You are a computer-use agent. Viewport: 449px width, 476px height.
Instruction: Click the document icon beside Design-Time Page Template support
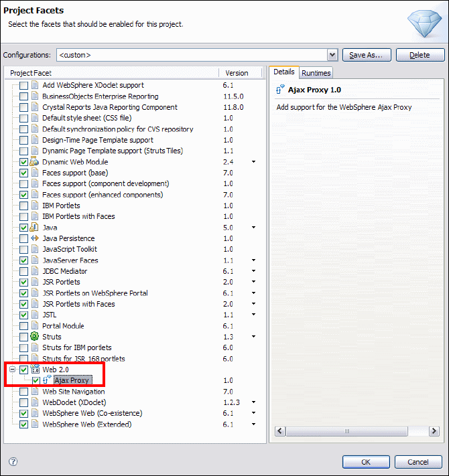(35, 140)
